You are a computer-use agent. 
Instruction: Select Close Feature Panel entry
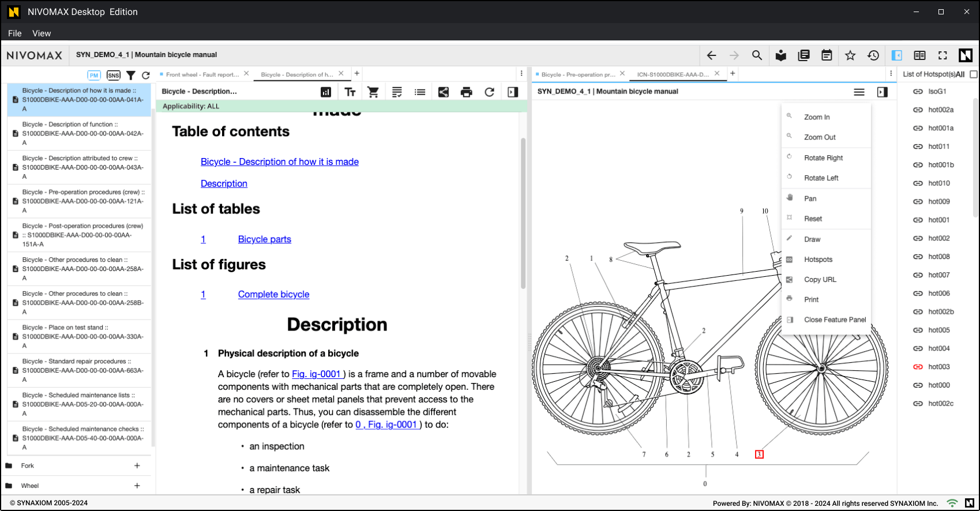point(826,320)
